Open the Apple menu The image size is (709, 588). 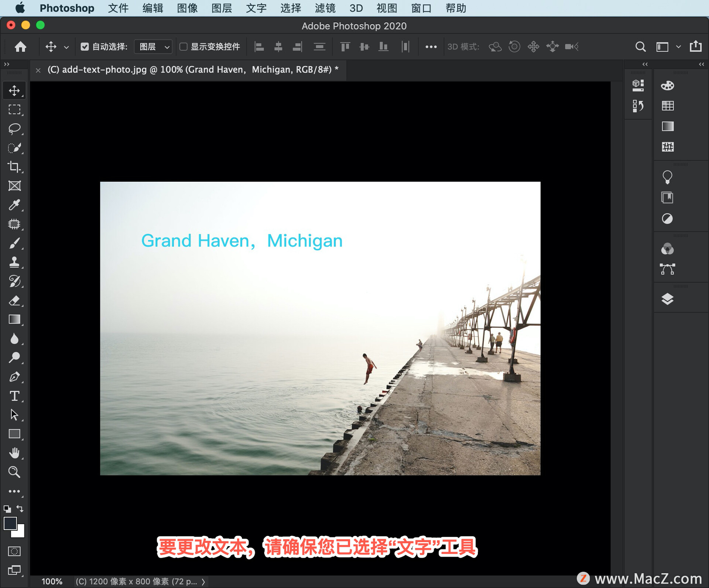(x=20, y=8)
